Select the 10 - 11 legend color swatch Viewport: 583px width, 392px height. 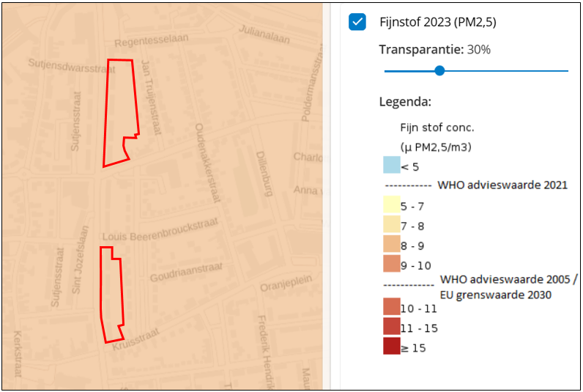[391, 307]
